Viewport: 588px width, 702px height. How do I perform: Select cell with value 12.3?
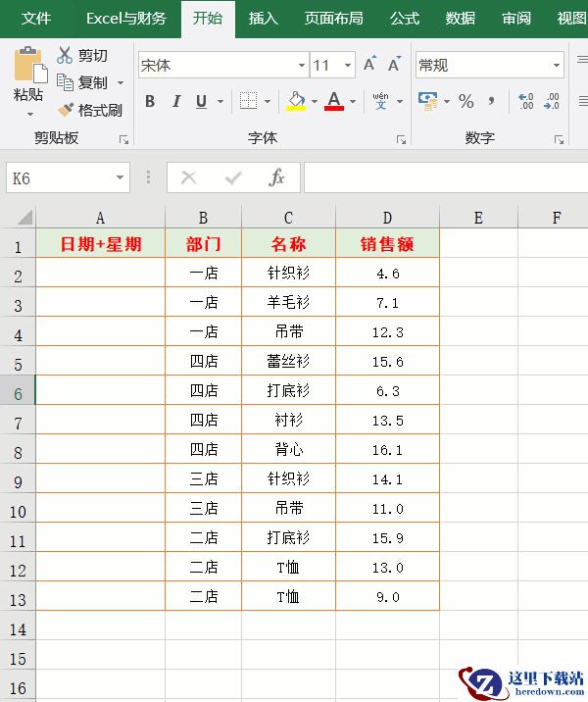coord(387,331)
